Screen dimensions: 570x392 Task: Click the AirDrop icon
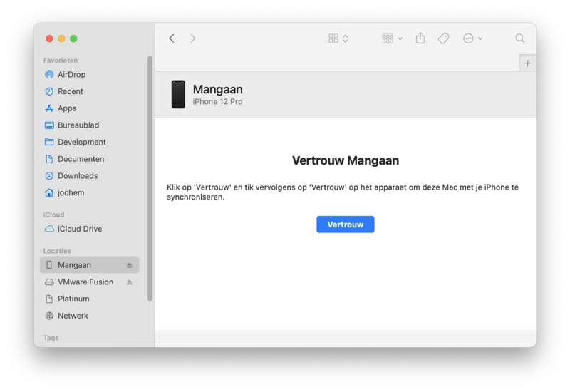[49, 74]
